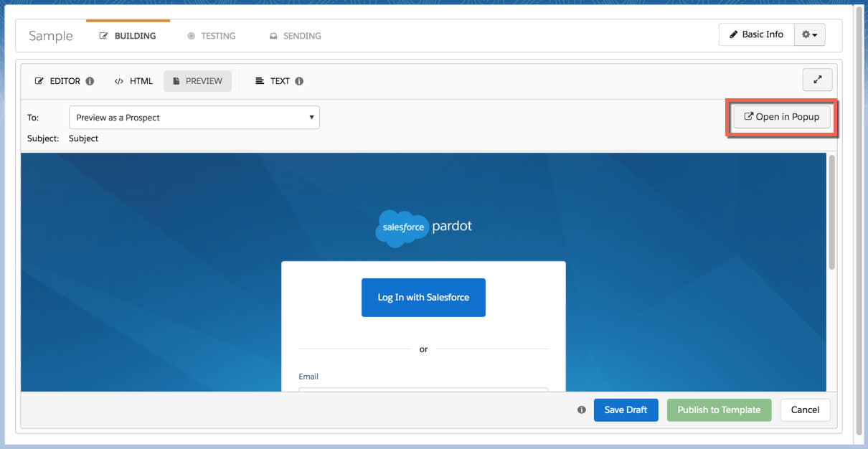Screen dimensions: 868x449
Task: Switch to the SENDING tab
Action: (x=295, y=36)
